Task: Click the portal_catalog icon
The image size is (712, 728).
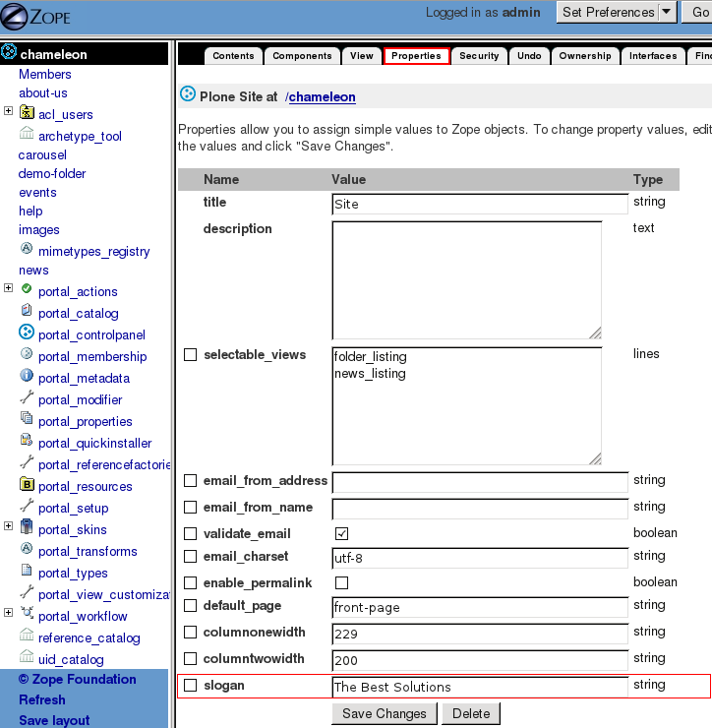Action: click(x=27, y=310)
